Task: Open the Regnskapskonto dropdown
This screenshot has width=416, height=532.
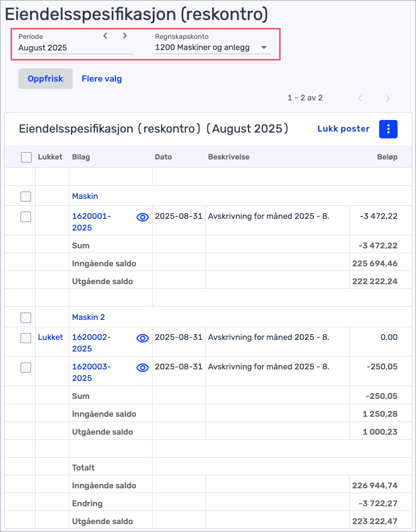Action: [212, 47]
